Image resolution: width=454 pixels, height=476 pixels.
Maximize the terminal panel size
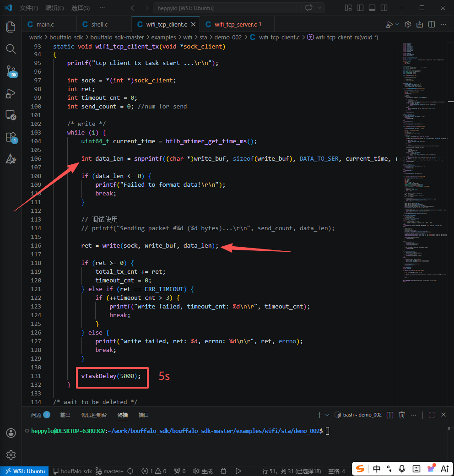[431, 415]
